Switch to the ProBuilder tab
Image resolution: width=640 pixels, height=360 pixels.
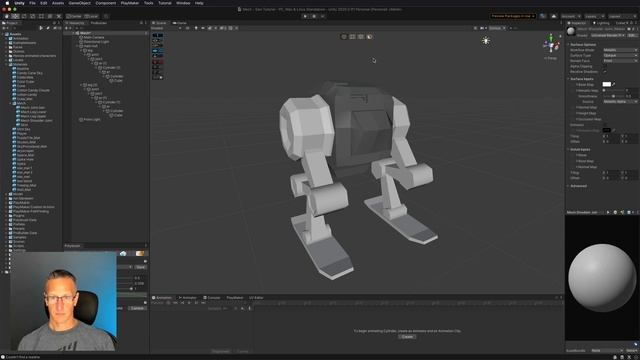pos(98,23)
